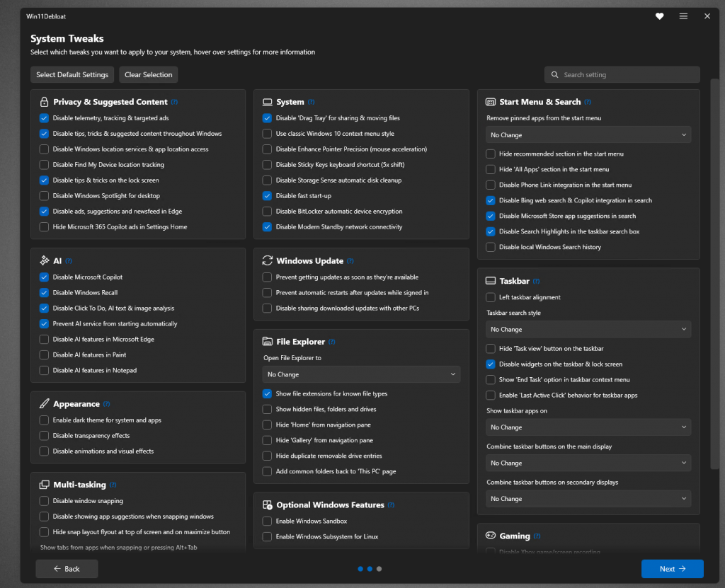The height and width of the screenshot is (588, 725).
Task: Check 'Show hidden files, folders and drives'
Action: (x=267, y=410)
